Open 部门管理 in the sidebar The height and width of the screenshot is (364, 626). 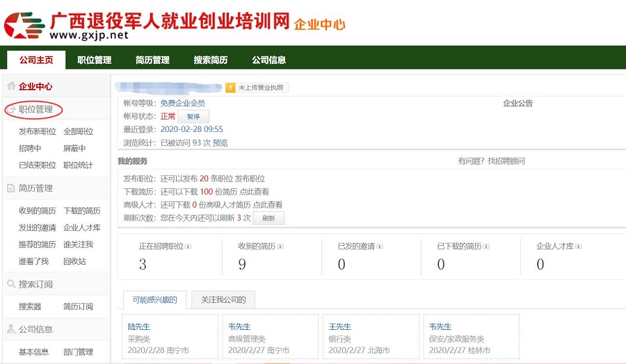pos(78,352)
